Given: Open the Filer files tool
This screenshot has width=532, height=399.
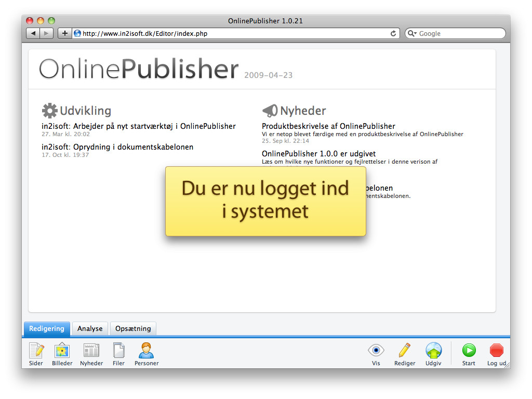Looking at the screenshot, I should (x=118, y=351).
